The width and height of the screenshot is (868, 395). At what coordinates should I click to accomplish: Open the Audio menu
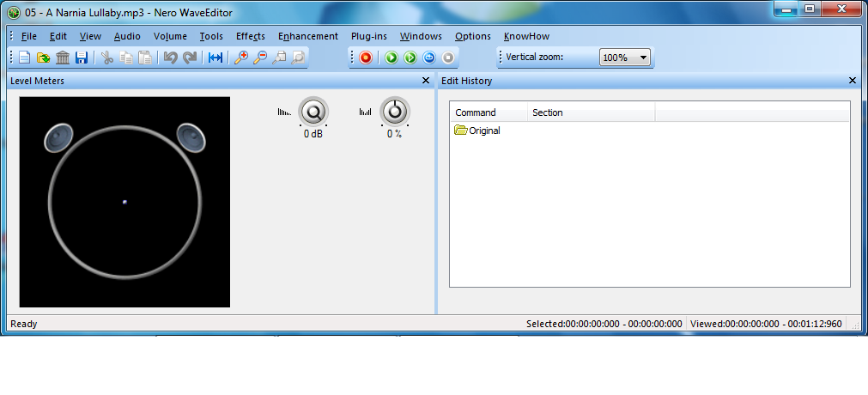tap(127, 37)
